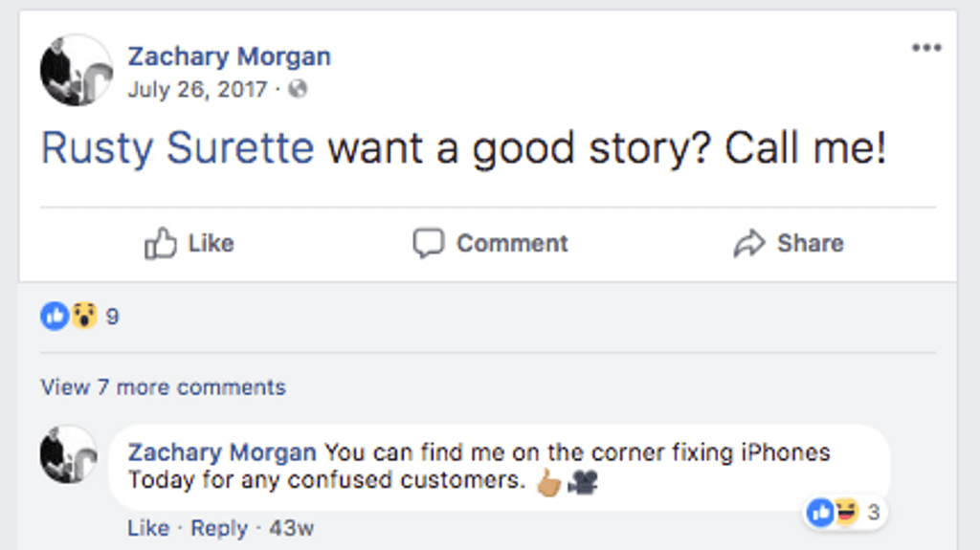This screenshot has height=550, width=980.
Task: Expand View 7 more comments
Action: 163,387
